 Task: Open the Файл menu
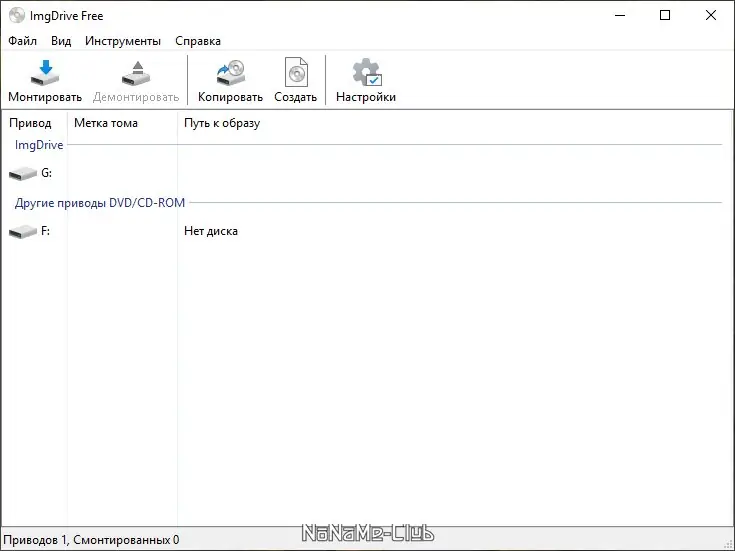[x=22, y=41]
